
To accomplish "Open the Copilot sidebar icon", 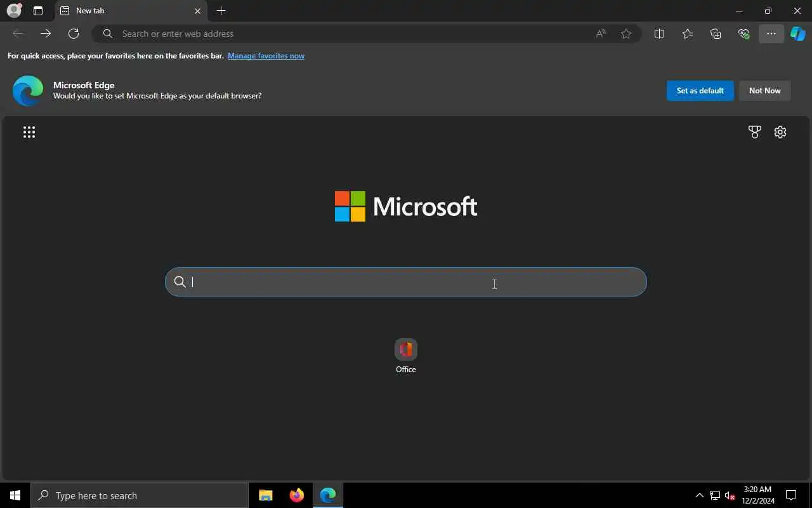I will tap(798, 34).
